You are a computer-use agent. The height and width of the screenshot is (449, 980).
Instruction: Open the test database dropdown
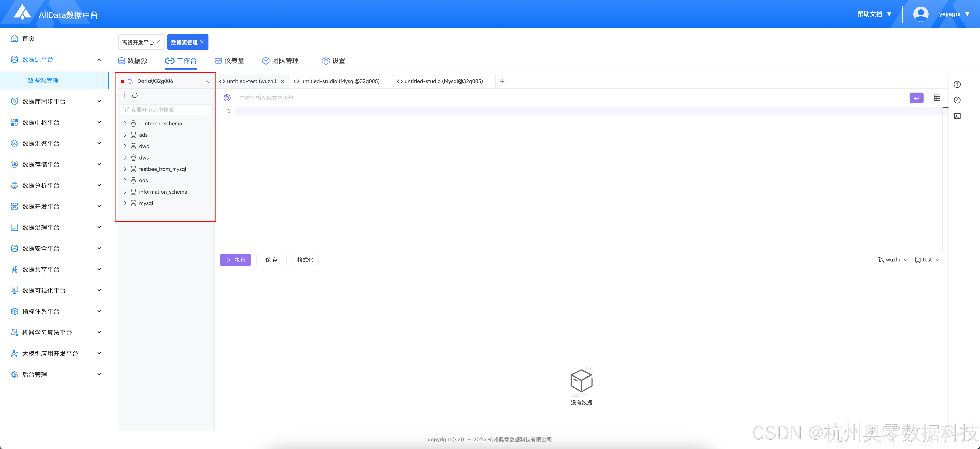927,260
